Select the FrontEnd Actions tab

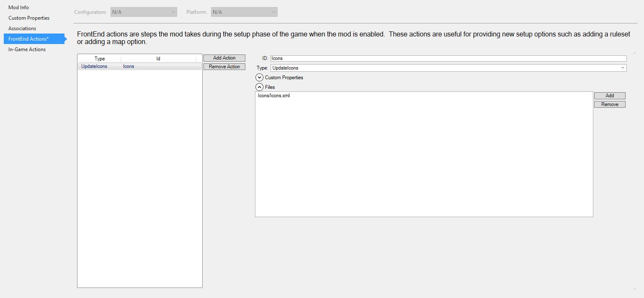click(28, 39)
